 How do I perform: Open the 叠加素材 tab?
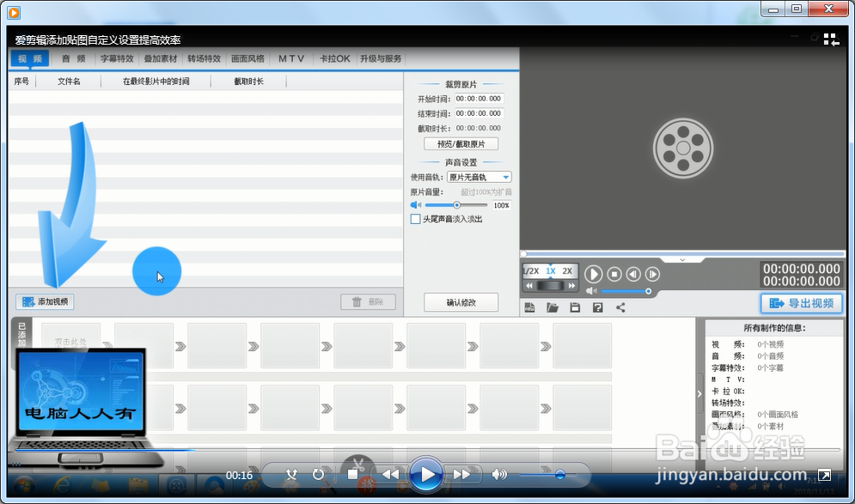pyautogui.click(x=161, y=58)
